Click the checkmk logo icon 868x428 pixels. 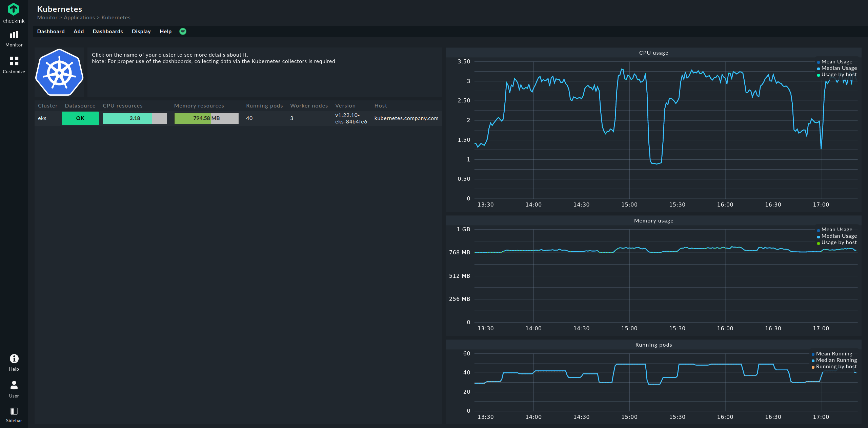click(14, 10)
